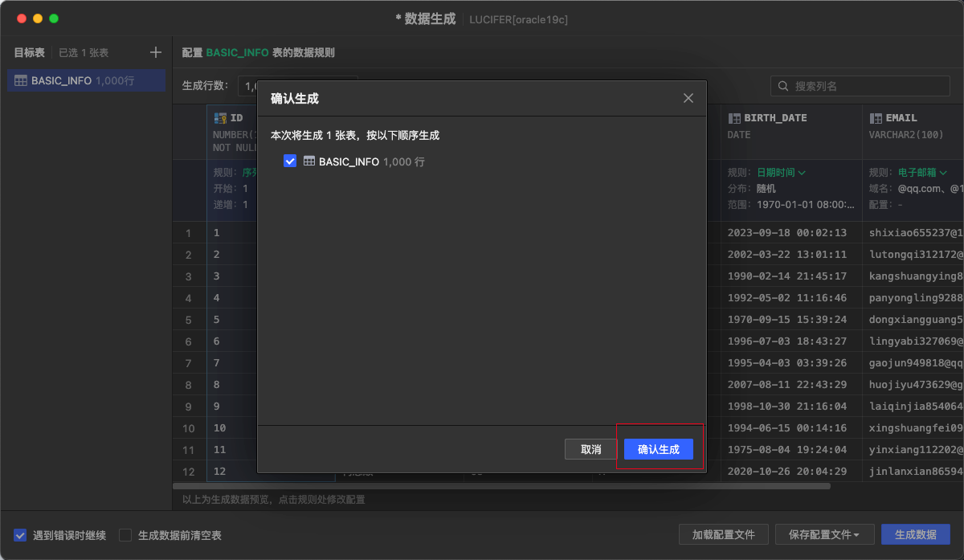964x560 pixels.
Task: Click the EMAIL column icon
Action: (876, 118)
